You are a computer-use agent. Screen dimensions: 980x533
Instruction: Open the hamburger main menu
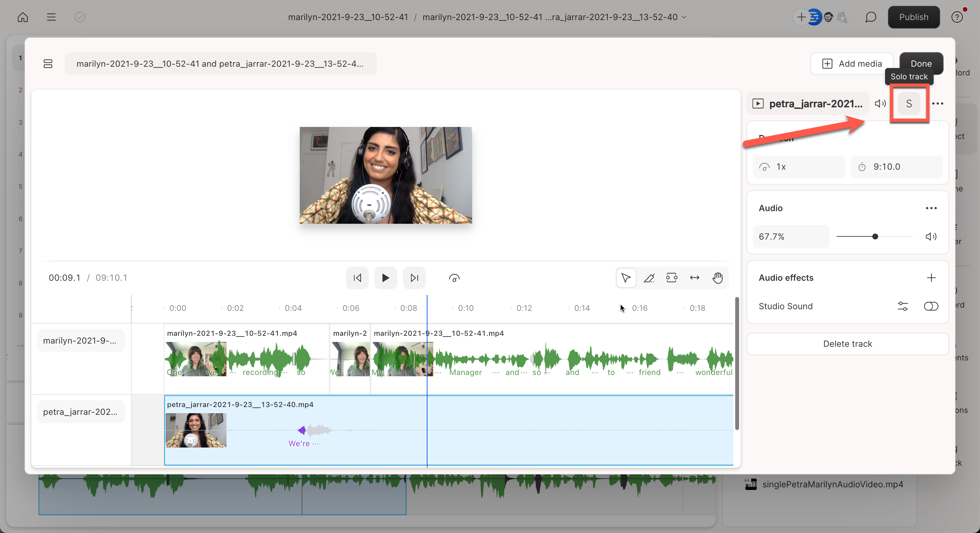coord(51,17)
